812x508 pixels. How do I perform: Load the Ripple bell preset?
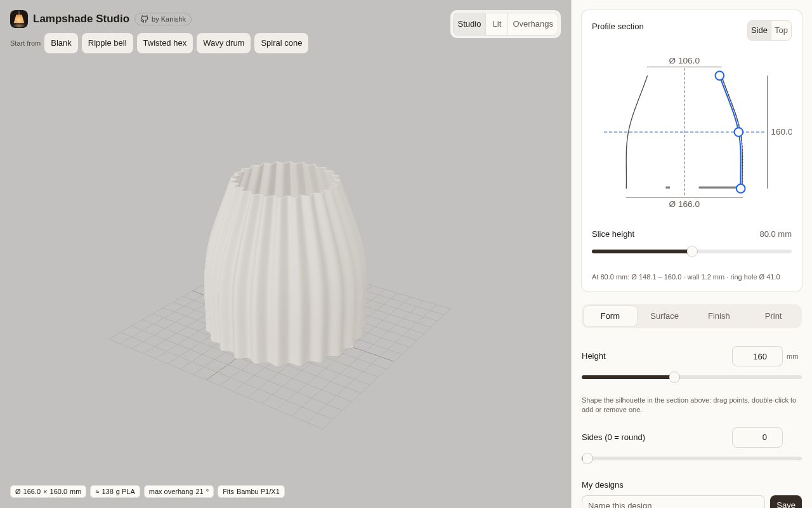coord(107,43)
